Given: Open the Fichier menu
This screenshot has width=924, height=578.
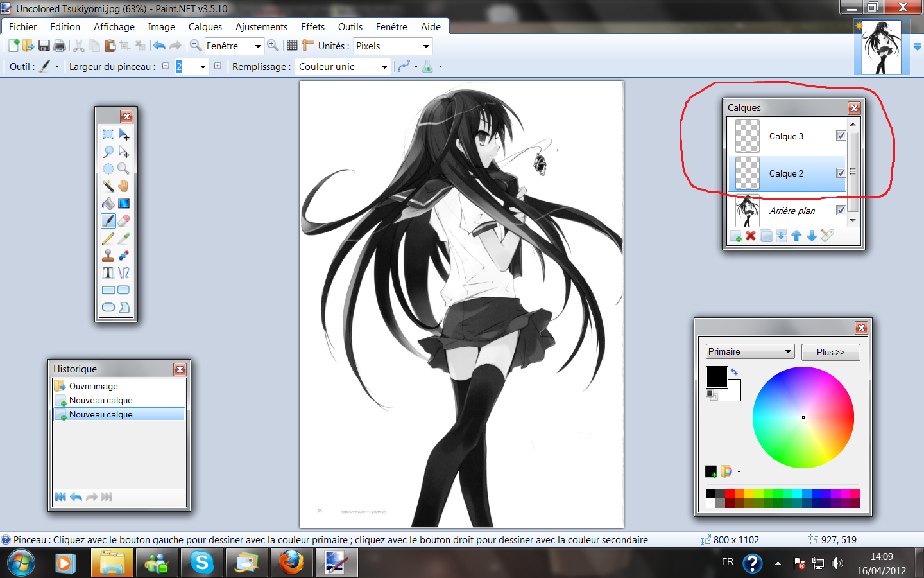Looking at the screenshot, I should [22, 26].
